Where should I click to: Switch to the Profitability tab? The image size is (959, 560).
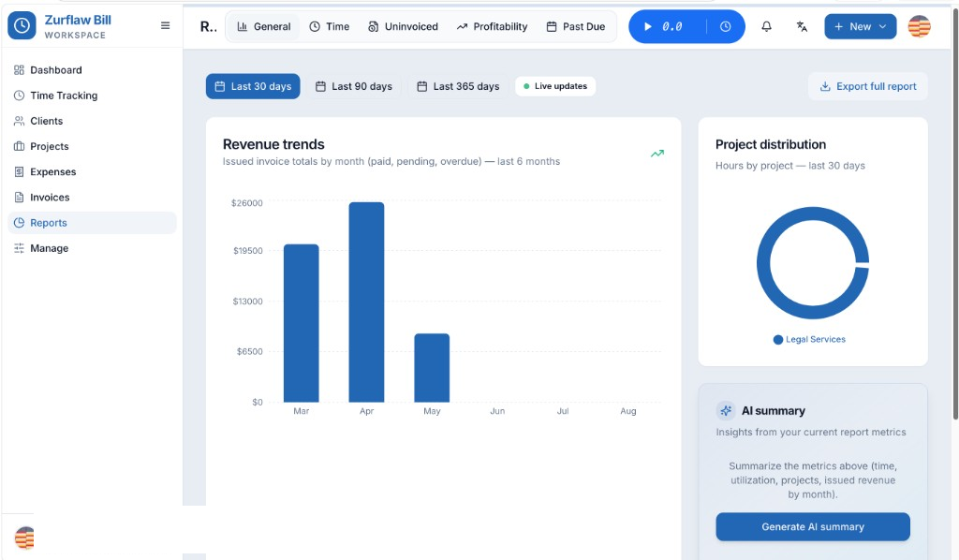492,26
